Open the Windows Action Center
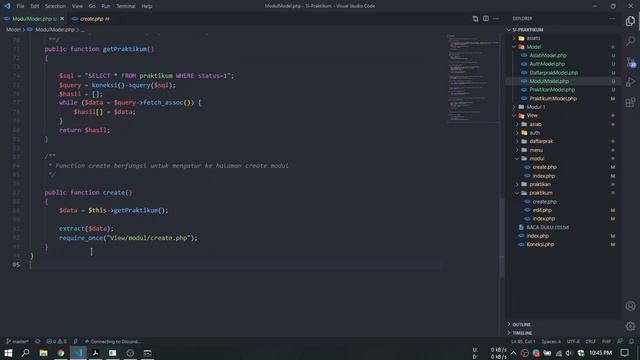Viewport: 640px width, 360px height. 624,353
